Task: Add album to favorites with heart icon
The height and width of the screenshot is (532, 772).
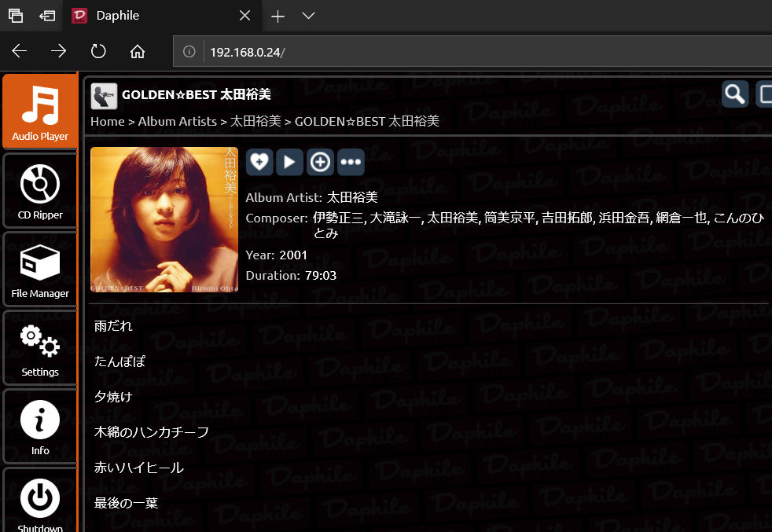Action: pos(259,162)
